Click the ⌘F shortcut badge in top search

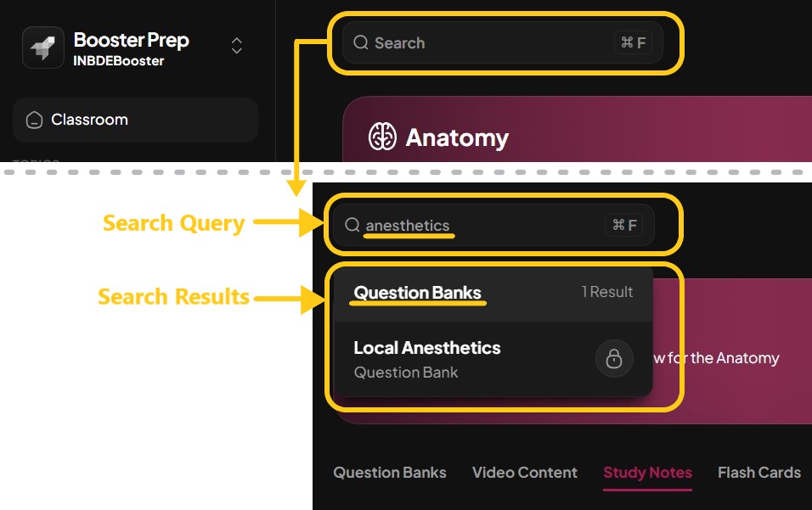tap(633, 42)
